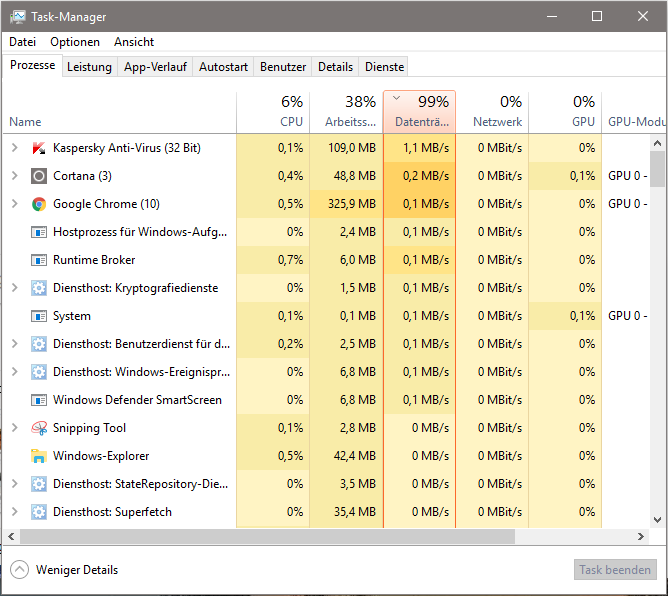The height and width of the screenshot is (596, 668).
Task: Select the Google Chrome (10) process name
Action: click(x=106, y=204)
